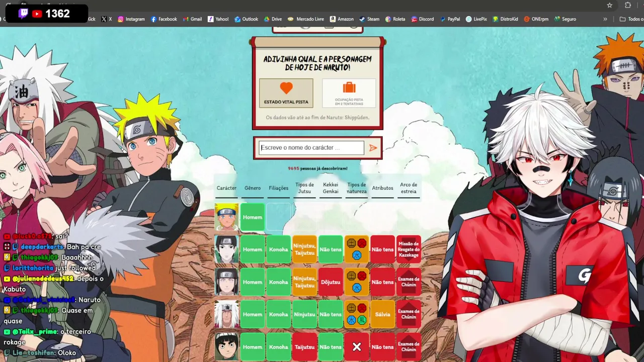Open the Facebook bookmark
The height and width of the screenshot is (362, 644).
pyautogui.click(x=164, y=19)
